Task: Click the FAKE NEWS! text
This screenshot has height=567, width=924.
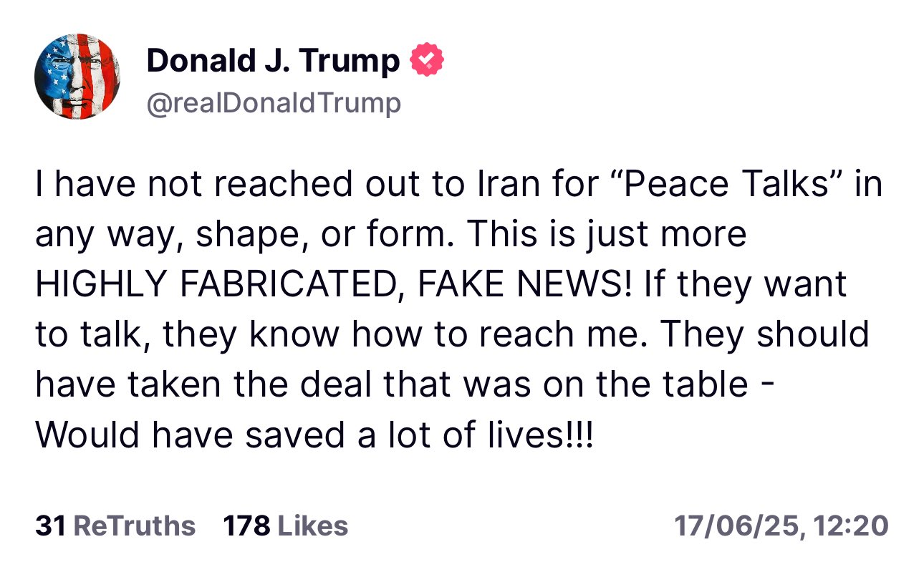Action: (x=526, y=285)
